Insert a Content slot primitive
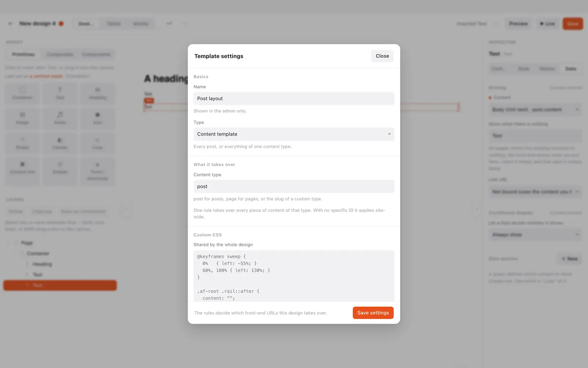Screen dimensions: 588x368 (22, 171)
